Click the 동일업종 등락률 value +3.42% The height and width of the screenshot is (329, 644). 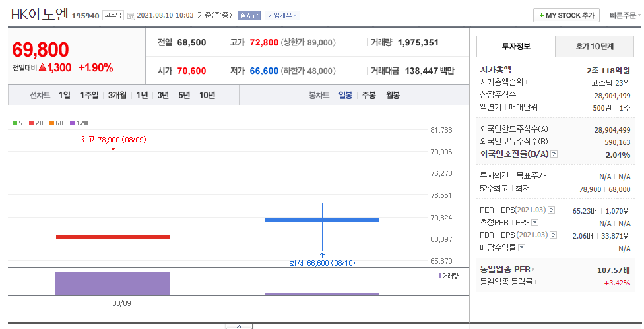pos(617,283)
